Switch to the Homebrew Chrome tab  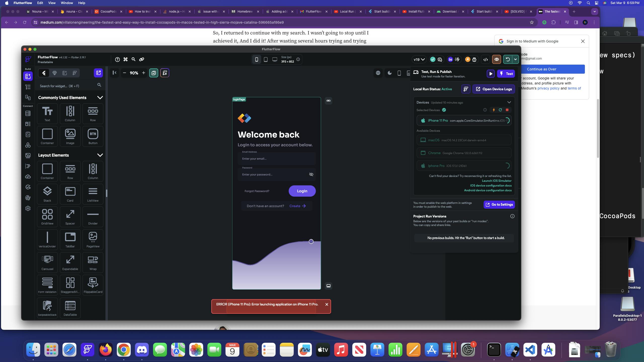pos(245,12)
